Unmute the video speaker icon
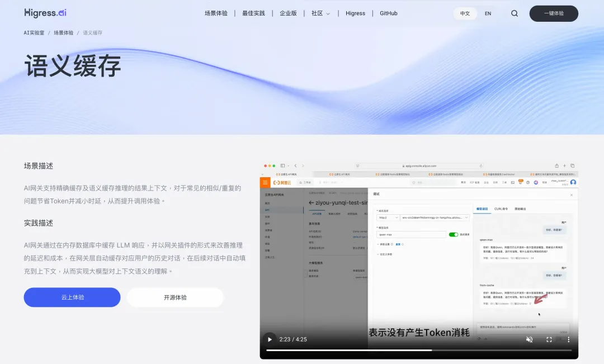The image size is (604, 364). click(529, 339)
